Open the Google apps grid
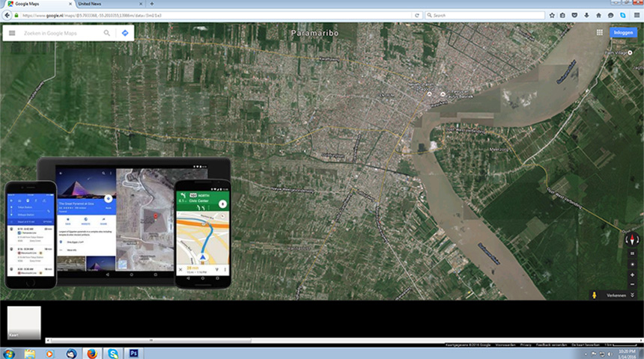644x359 pixels. point(600,32)
